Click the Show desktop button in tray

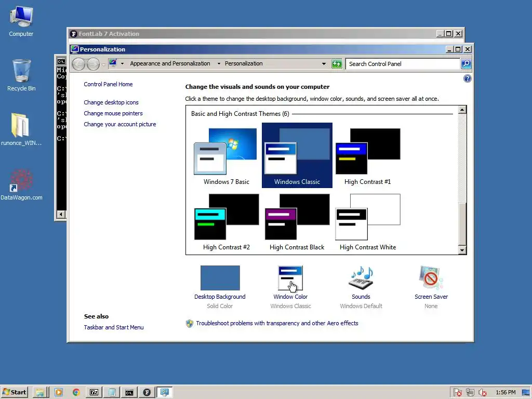click(526, 393)
